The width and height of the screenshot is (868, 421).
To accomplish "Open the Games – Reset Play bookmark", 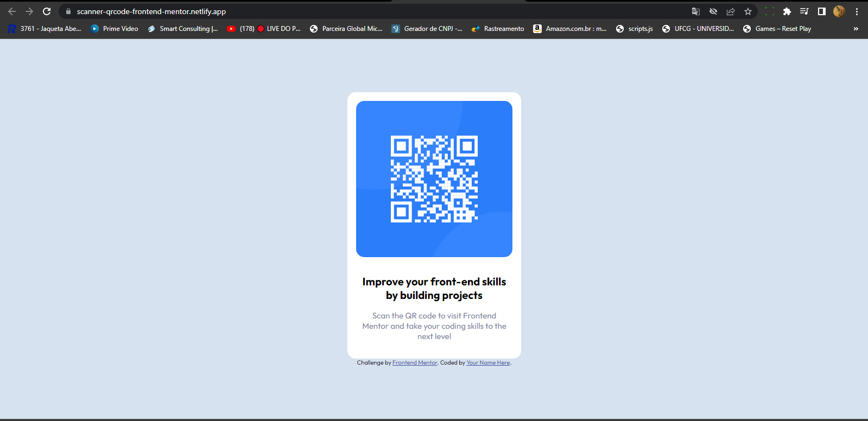I will point(777,29).
